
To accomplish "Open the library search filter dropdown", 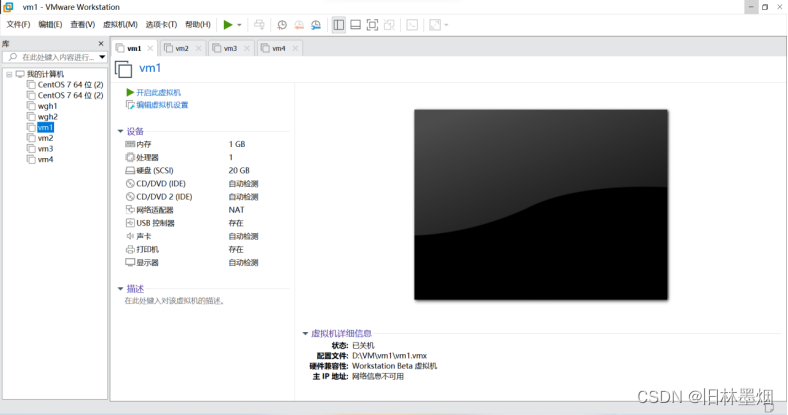I will (102, 57).
